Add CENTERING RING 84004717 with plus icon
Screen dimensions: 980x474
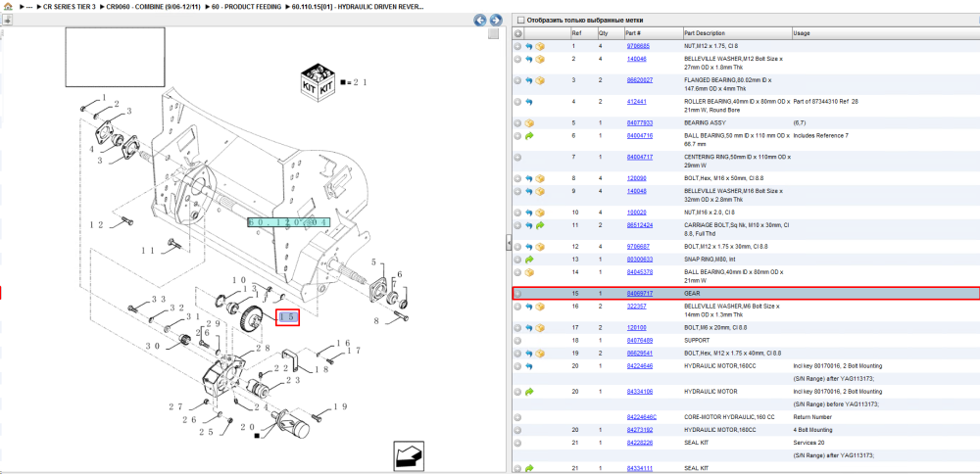tap(517, 157)
